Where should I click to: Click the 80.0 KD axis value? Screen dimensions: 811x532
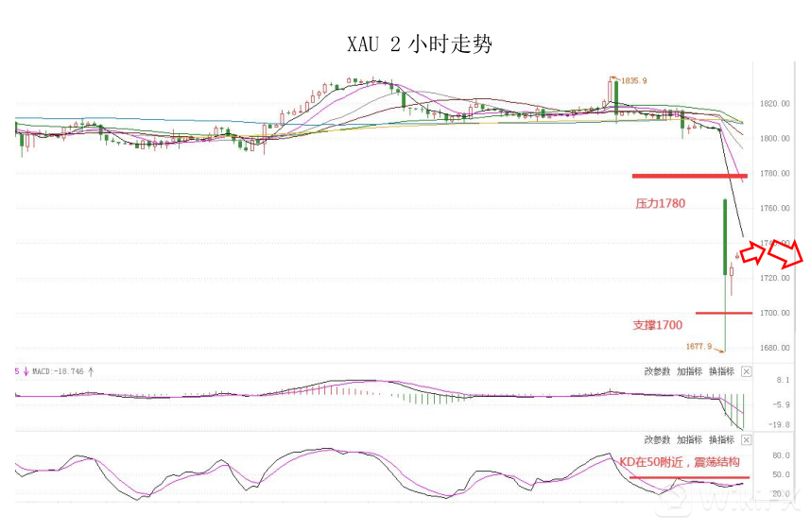[x=781, y=455]
